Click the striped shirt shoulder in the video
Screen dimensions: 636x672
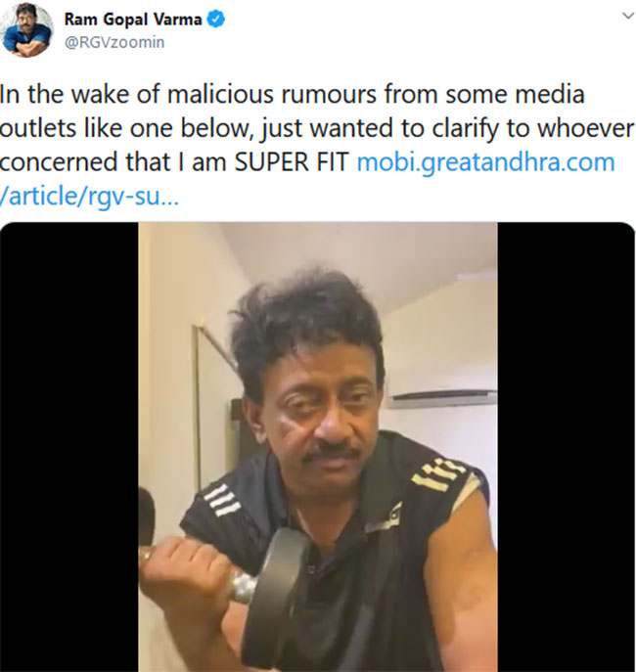click(x=442, y=474)
